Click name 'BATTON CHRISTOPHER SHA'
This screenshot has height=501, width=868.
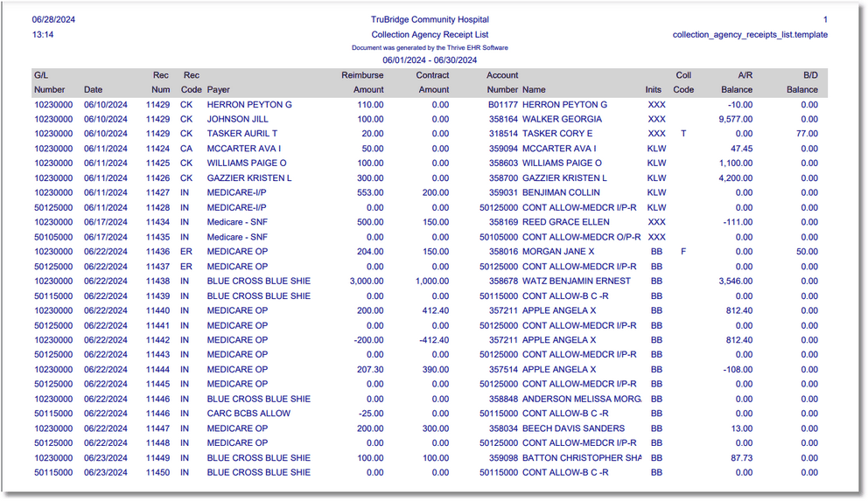click(x=582, y=458)
